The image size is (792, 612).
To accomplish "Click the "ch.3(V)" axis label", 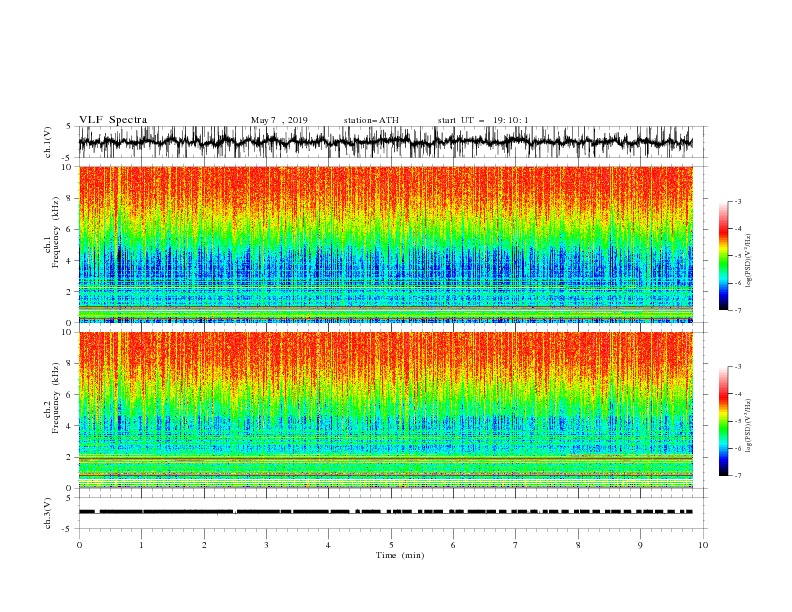I will coord(48,513).
